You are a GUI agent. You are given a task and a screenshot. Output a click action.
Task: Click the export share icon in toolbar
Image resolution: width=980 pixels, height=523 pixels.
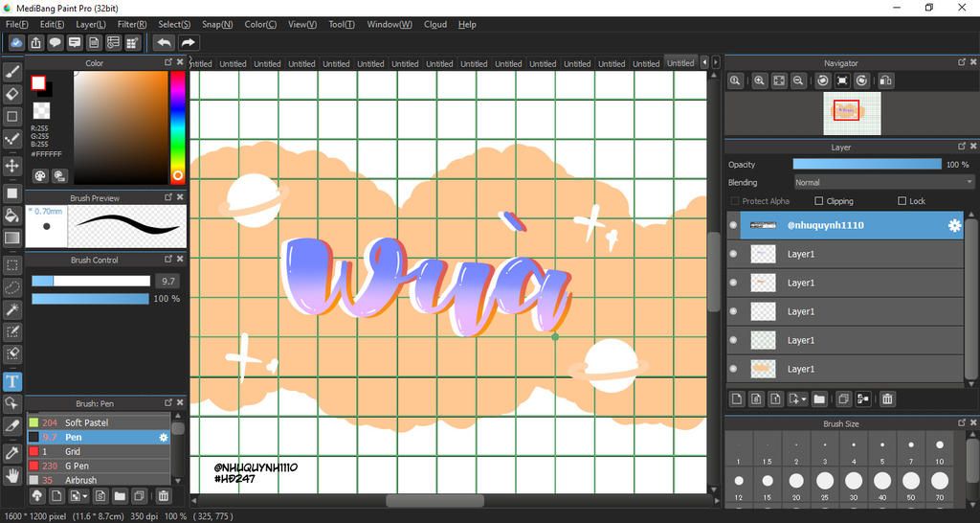pos(35,42)
